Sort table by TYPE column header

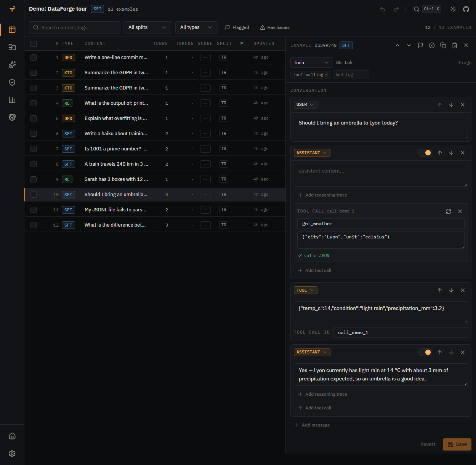pyautogui.click(x=68, y=44)
